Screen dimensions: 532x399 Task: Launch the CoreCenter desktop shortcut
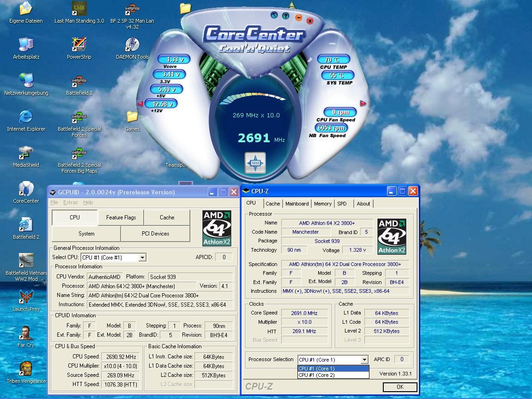coord(26,193)
